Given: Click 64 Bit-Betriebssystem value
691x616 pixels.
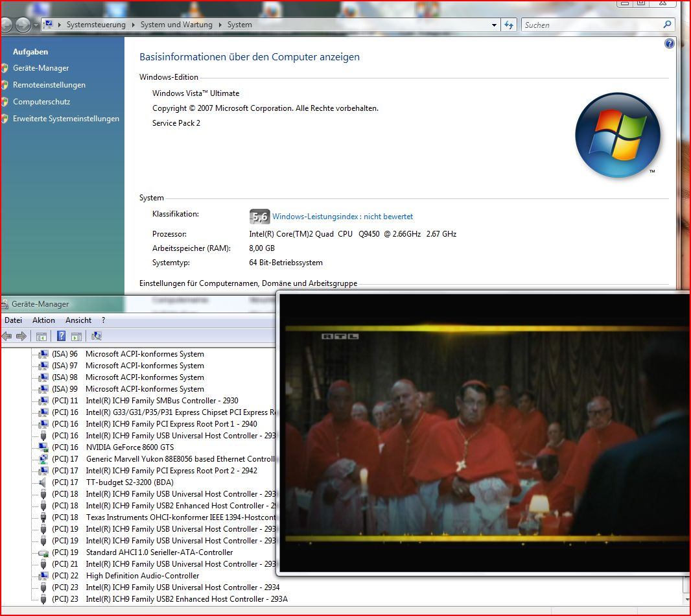Looking at the screenshot, I should click(x=286, y=263).
